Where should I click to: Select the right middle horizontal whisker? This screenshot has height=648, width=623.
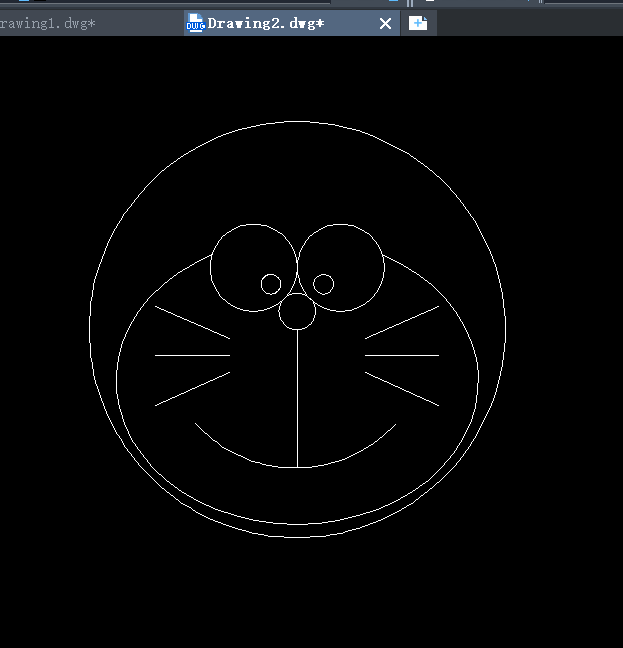tap(402, 355)
